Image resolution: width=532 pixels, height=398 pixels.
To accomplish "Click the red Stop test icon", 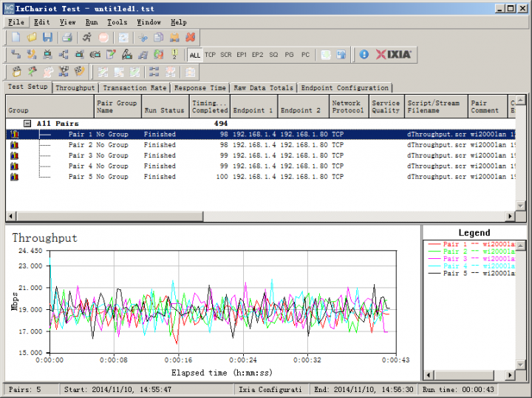I will [103, 37].
